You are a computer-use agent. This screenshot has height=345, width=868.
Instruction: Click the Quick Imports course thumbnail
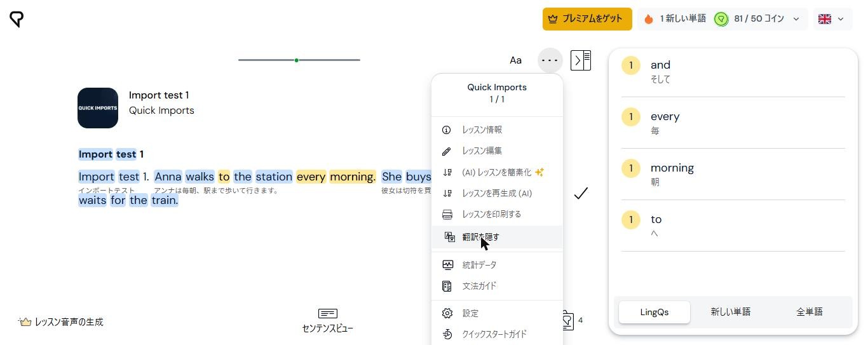(98, 108)
